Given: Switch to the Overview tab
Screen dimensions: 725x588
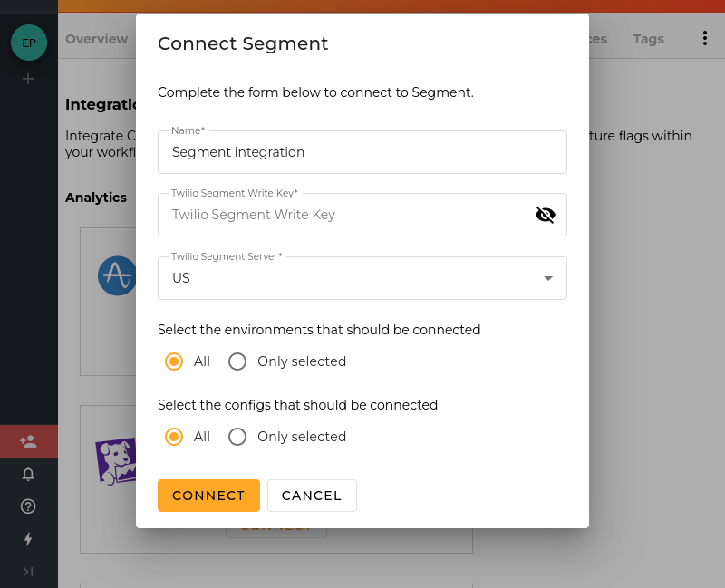Looking at the screenshot, I should [x=95, y=39].
